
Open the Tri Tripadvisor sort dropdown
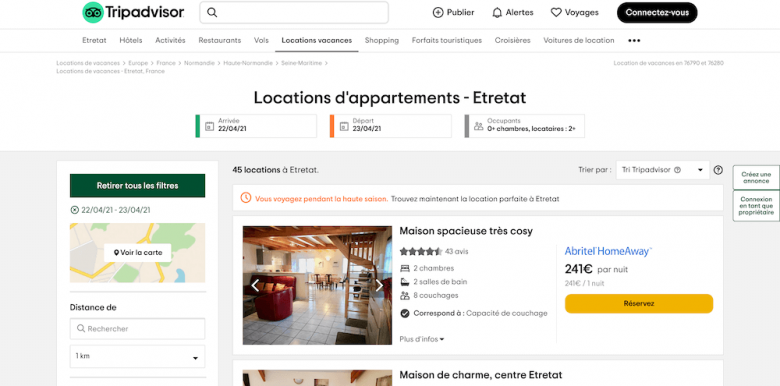pos(663,170)
